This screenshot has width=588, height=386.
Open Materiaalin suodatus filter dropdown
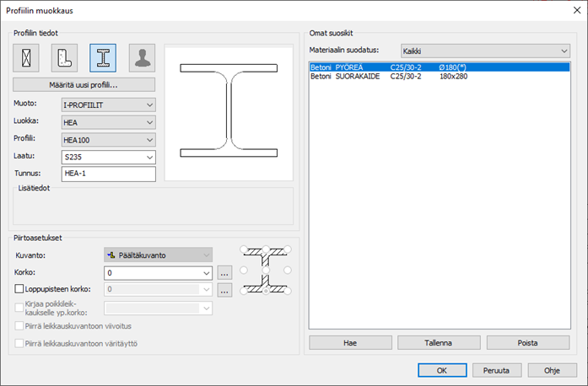pos(485,51)
